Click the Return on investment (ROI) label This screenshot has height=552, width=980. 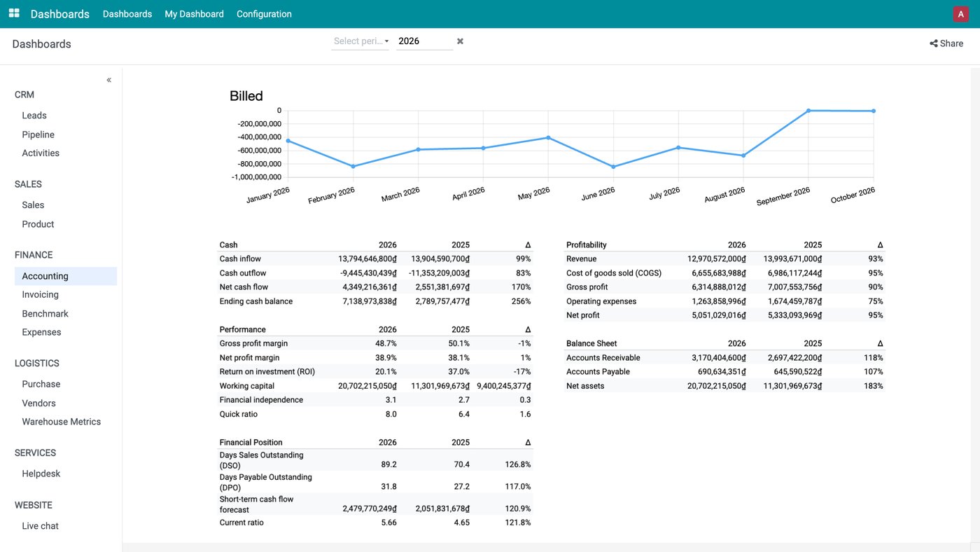(267, 372)
